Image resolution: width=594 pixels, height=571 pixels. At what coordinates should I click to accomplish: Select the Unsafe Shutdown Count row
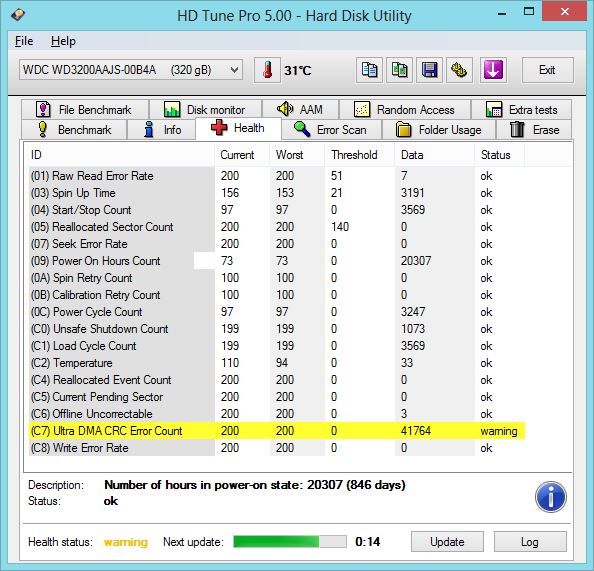pos(277,329)
